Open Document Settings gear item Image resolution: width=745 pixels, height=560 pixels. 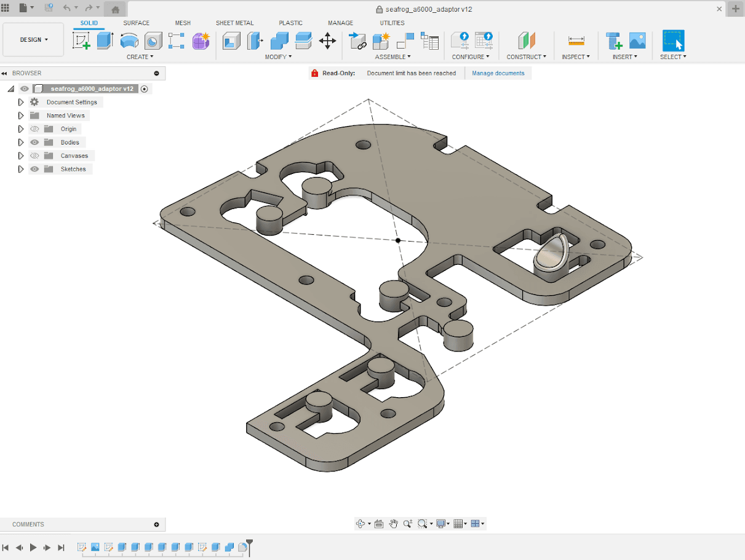coord(34,102)
